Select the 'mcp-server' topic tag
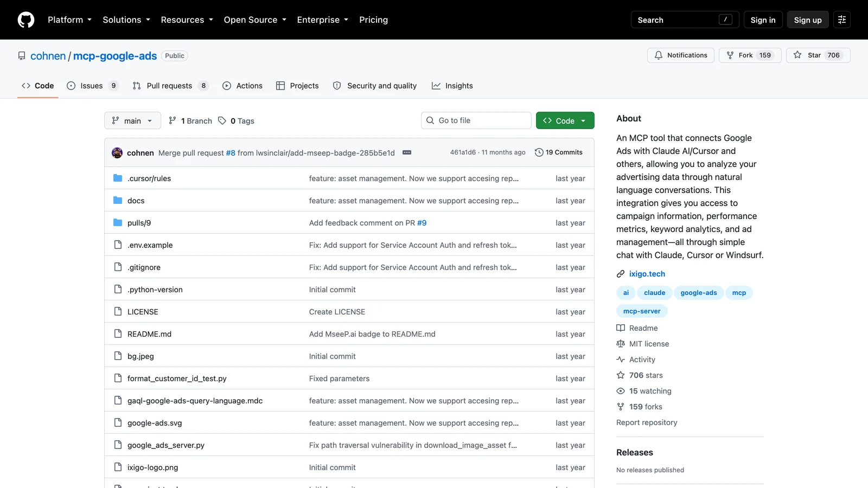The height and width of the screenshot is (488, 868). click(642, 311)
